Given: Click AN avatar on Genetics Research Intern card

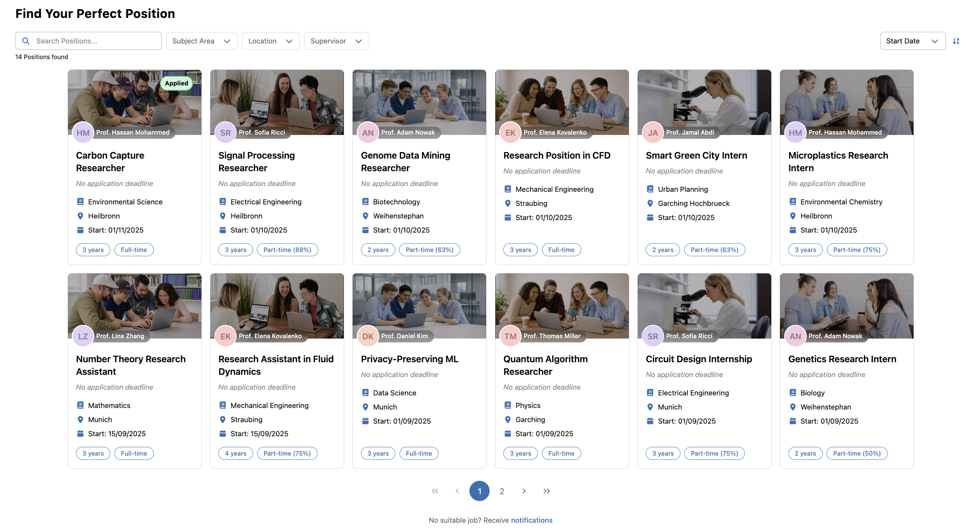Looking at the screenshot, I should (795, 336).
